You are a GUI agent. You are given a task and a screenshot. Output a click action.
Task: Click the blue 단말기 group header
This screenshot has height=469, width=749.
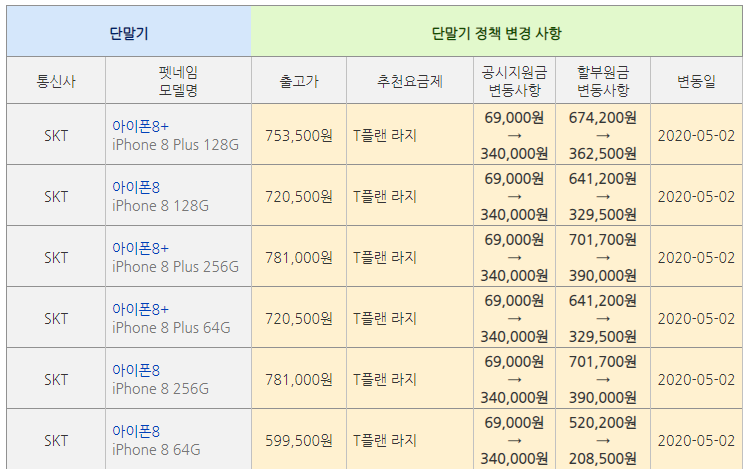tap(129, 32)
